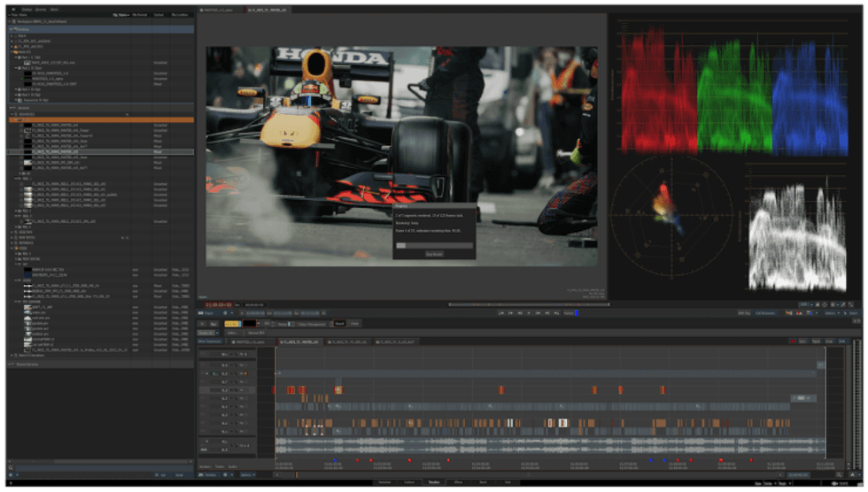Click the Full Resolution button
Image resolution: width=868 pixels, height=492 pixels.
point(765,313)
